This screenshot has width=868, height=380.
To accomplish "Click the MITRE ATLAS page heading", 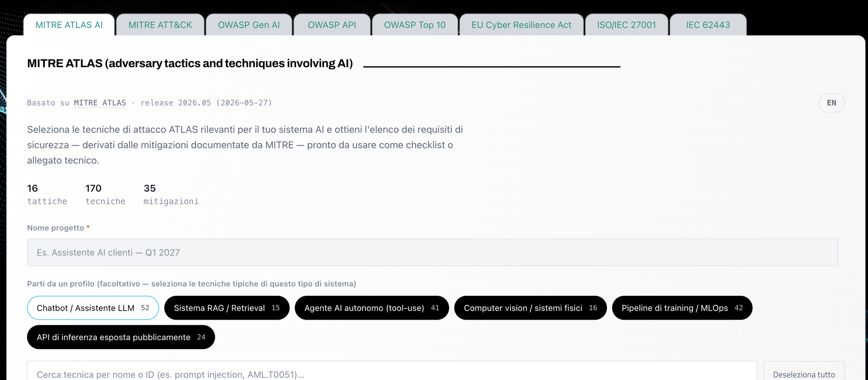I will (190, 63).
